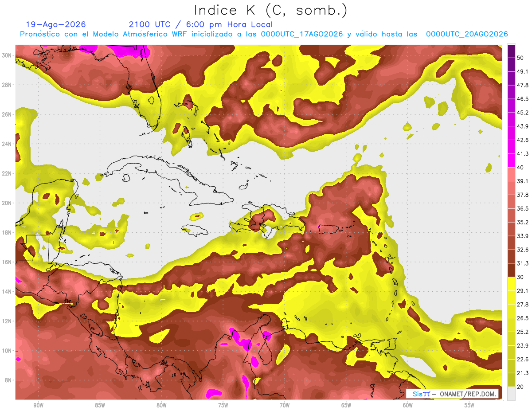Click latitude label '24N'

[x=8, y=144]
